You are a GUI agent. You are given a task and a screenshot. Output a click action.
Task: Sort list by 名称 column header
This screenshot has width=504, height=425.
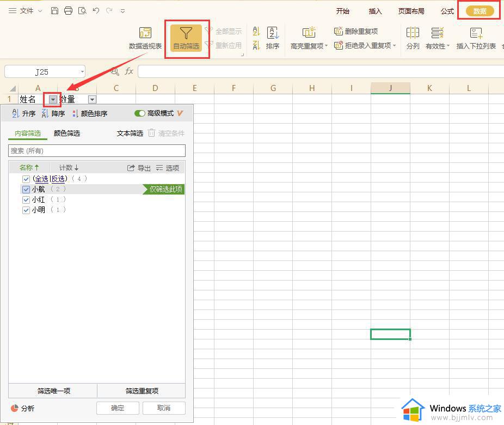pos(29,168)
